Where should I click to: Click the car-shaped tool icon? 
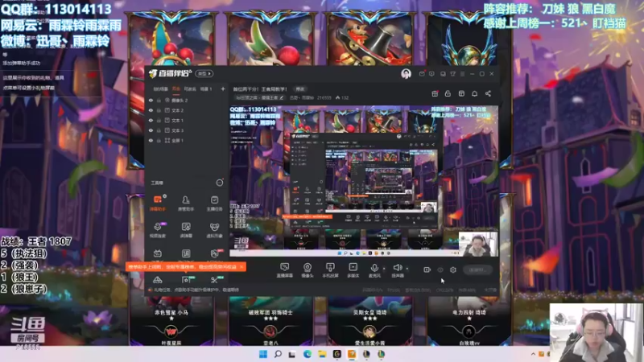tap(157, 280)
